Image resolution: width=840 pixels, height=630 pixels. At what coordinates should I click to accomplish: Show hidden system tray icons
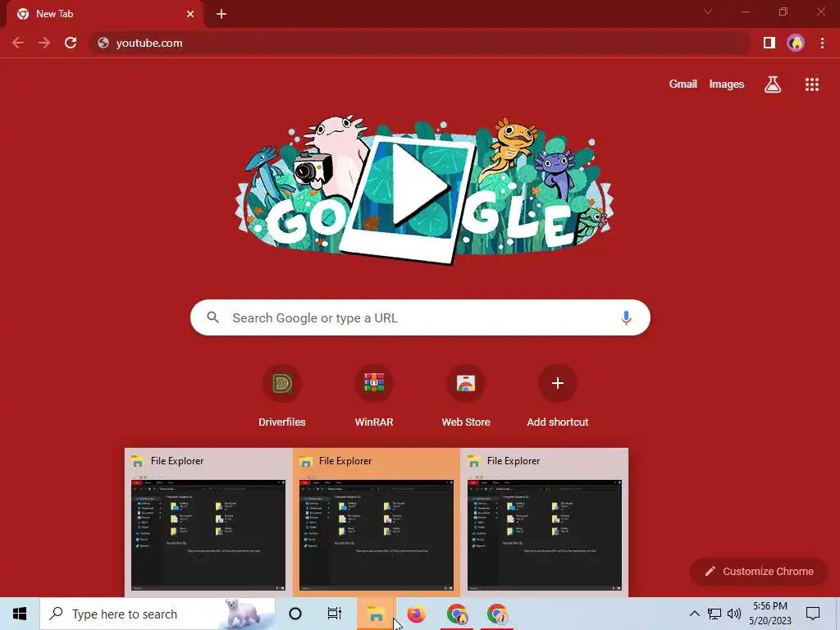[694, 614]
